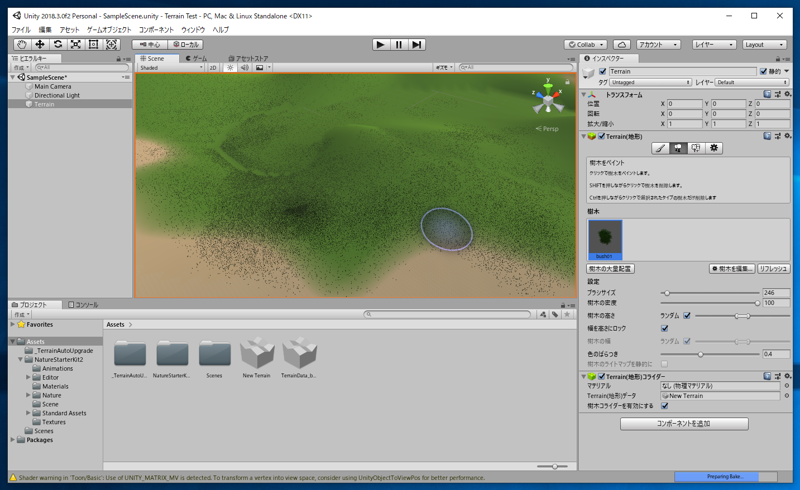
Task: Switch to the Game tab
Action: pos(196,59)
